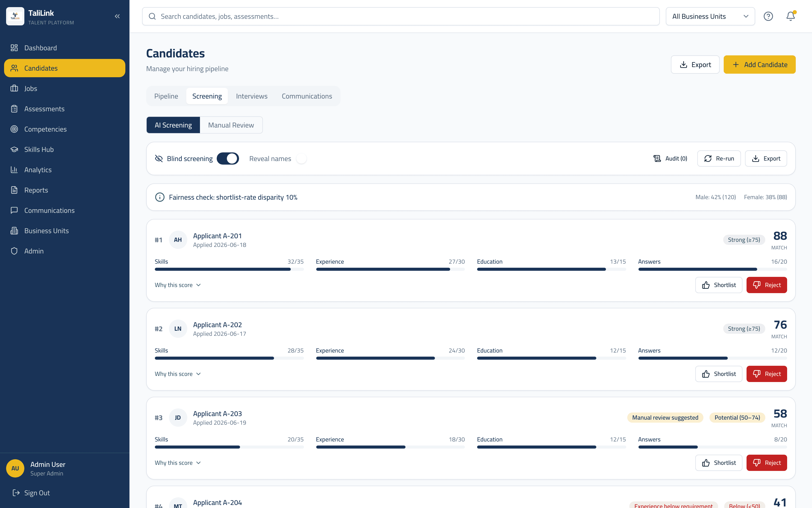This screenshot has width=812, height=508.
Task: Open the Dashboard sidebar item
Action: pyautogui.click(x=64, y=48)
